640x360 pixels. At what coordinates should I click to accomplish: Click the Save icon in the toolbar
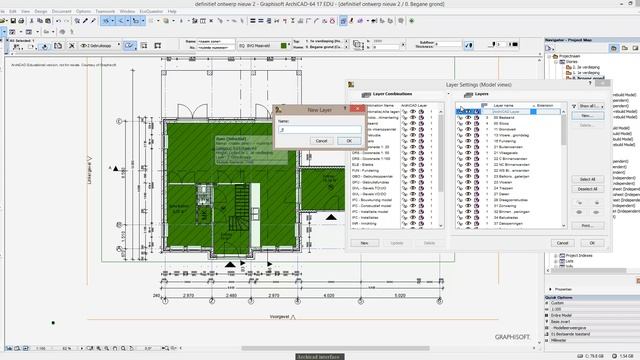(13, 21)
